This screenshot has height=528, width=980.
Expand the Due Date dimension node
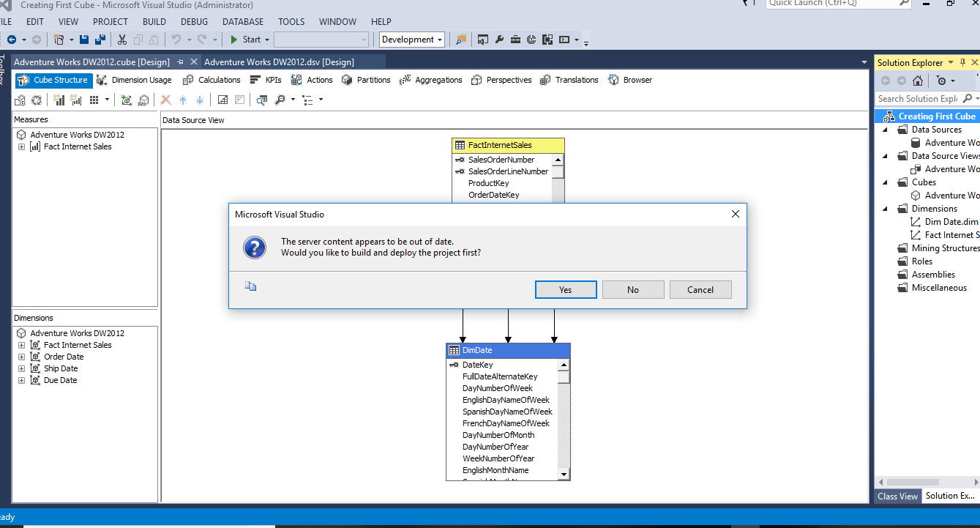[x=21, y=380]
